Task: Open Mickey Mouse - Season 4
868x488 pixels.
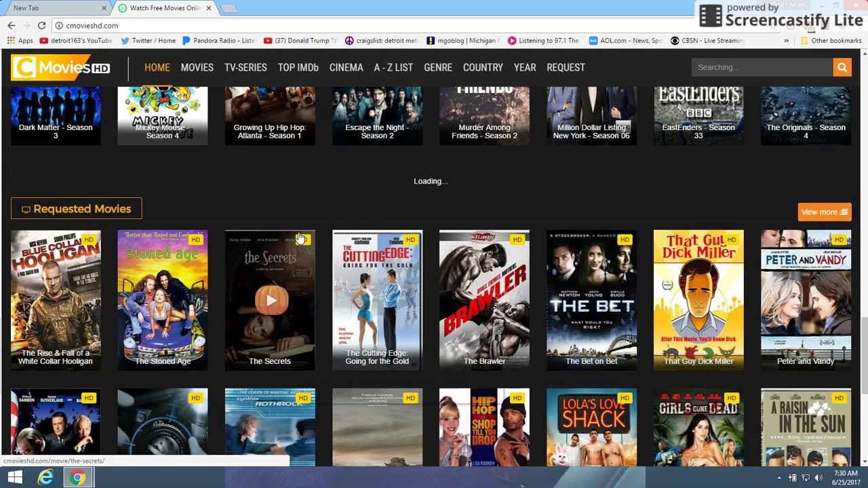Action: click(x=163, y=116)
